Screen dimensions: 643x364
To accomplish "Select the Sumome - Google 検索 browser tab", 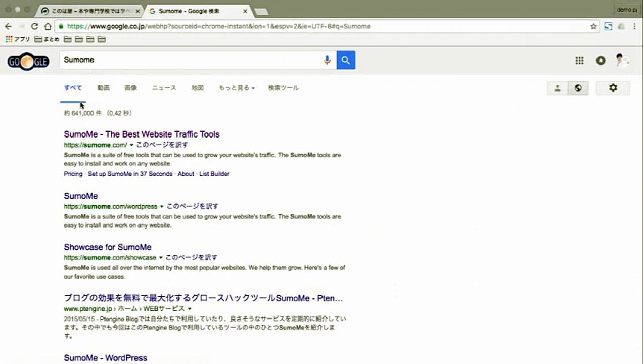I will click(197, 11).
